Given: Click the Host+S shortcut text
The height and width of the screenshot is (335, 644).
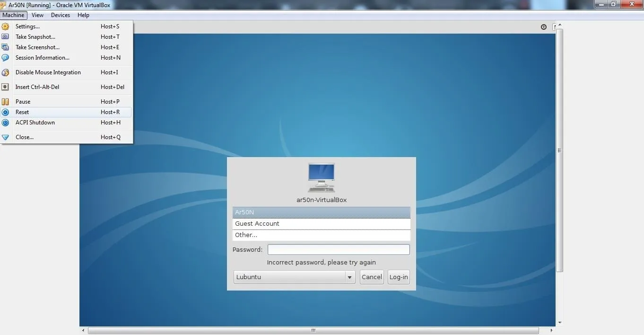Looking at the screenshot, I should tap(110, 26).
